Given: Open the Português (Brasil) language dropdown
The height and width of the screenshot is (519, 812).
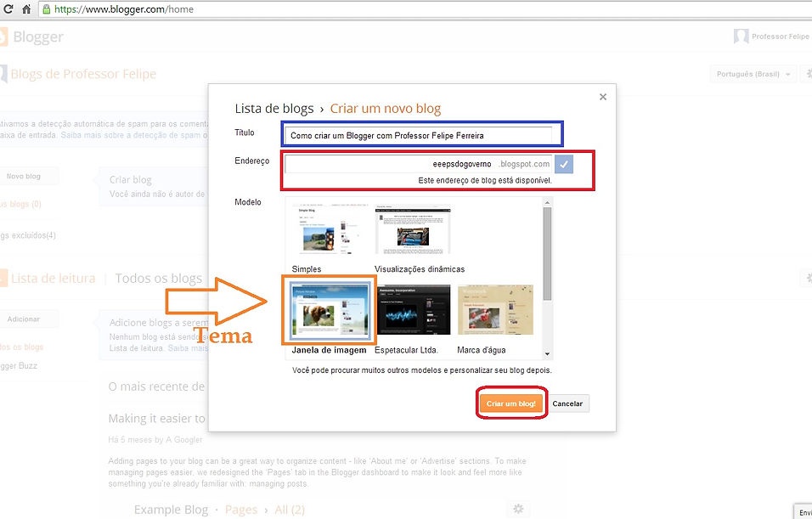Looking at the screenshot, I should (753, 74).
